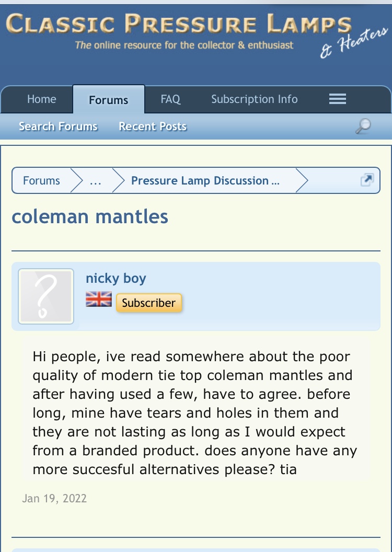Go to Forums in the breadcrumb
Screen dimensions: 392x552
pos(42,181)
